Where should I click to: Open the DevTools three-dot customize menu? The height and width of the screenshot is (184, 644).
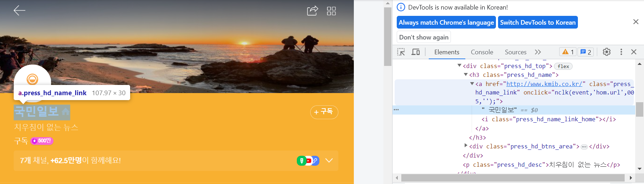coord(621,52)
